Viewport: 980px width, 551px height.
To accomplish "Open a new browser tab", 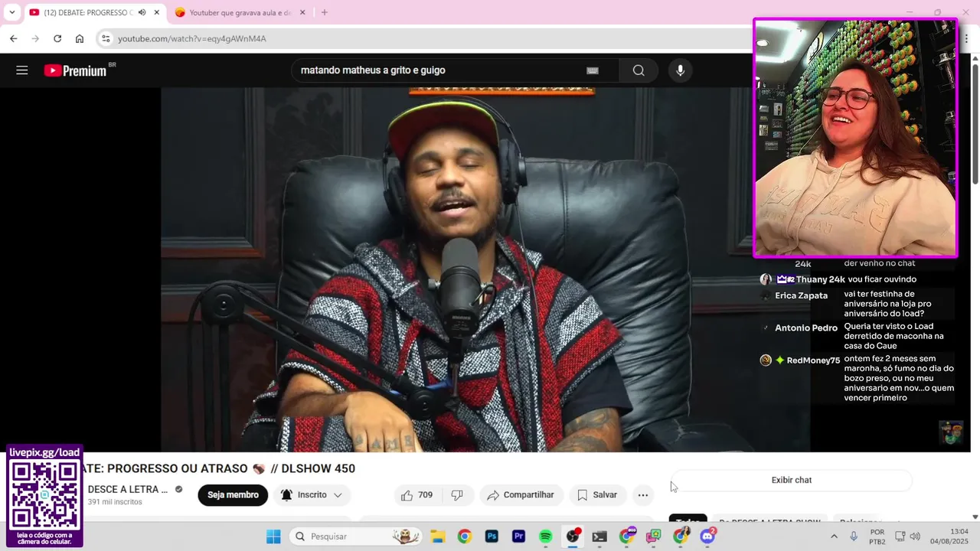I will coord(325,12).
